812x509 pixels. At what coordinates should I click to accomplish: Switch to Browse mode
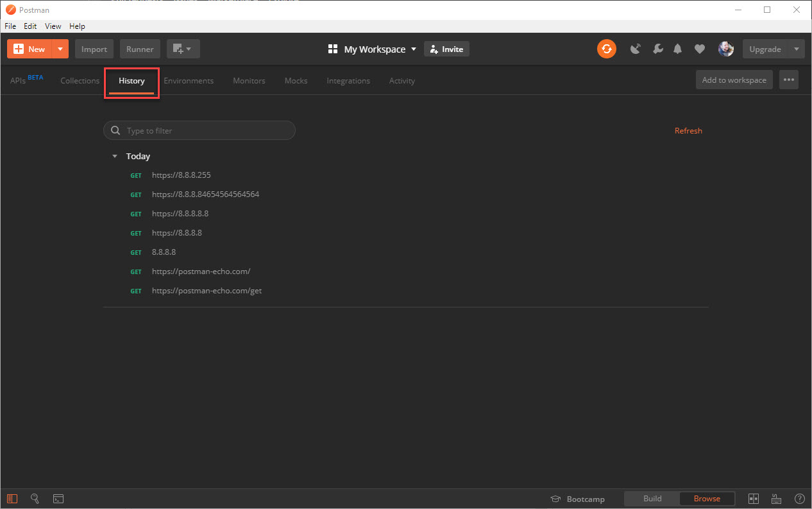pos(707,499)
